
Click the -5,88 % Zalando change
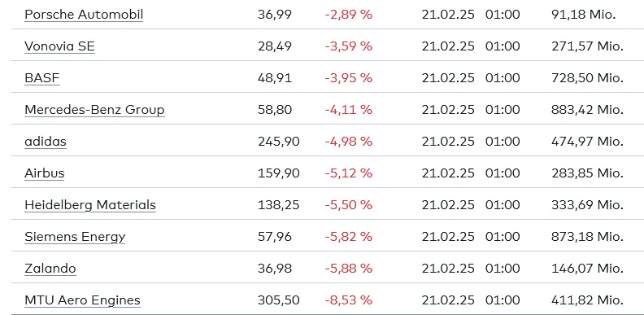coord(348,269)
